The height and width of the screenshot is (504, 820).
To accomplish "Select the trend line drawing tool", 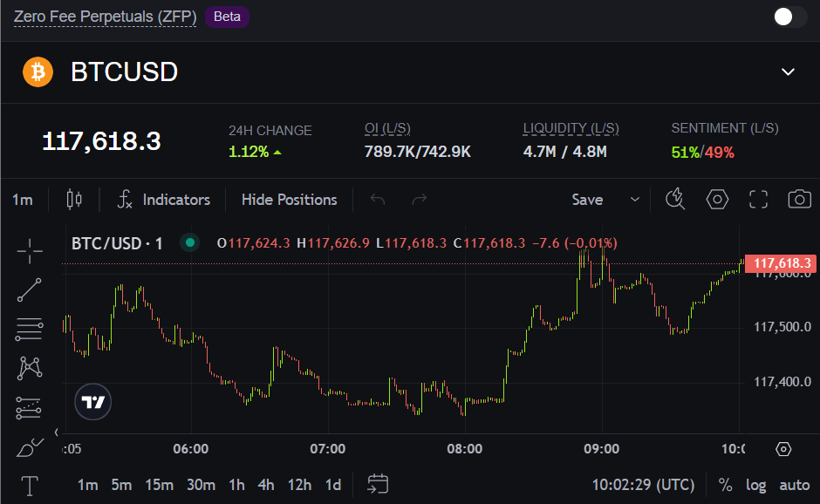I will (x=30, y=290).
